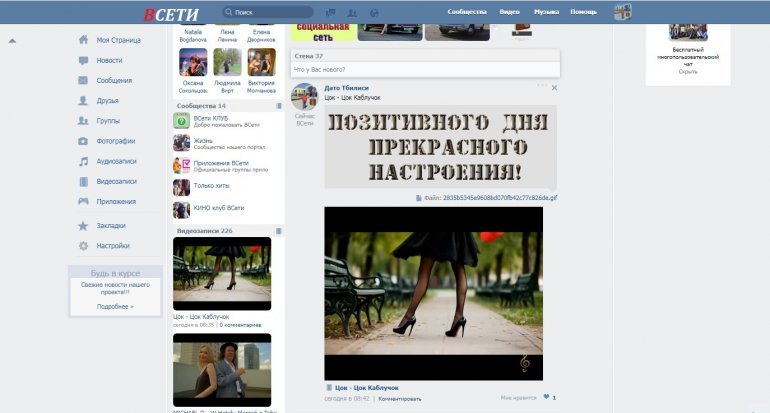The image size is (770, 413).
Task: Dismiss the Дато Тбилиси wall post
Action: [554, 88]
